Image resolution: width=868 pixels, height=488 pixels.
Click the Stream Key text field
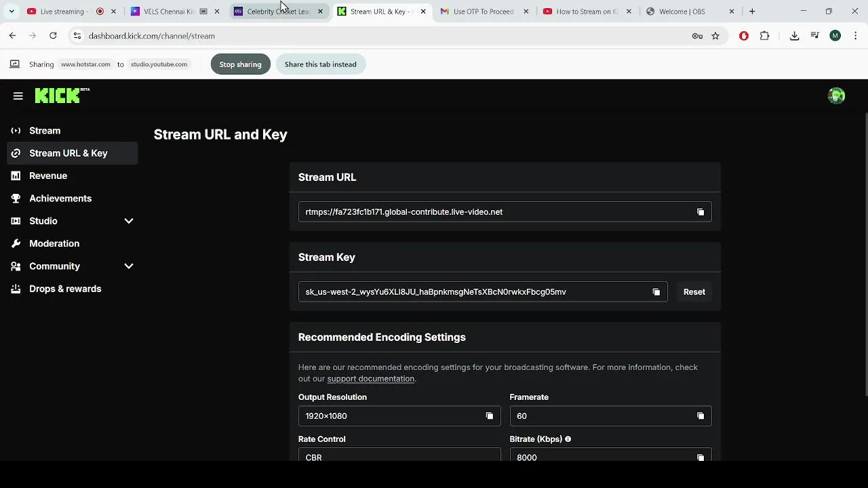point(475,292)
